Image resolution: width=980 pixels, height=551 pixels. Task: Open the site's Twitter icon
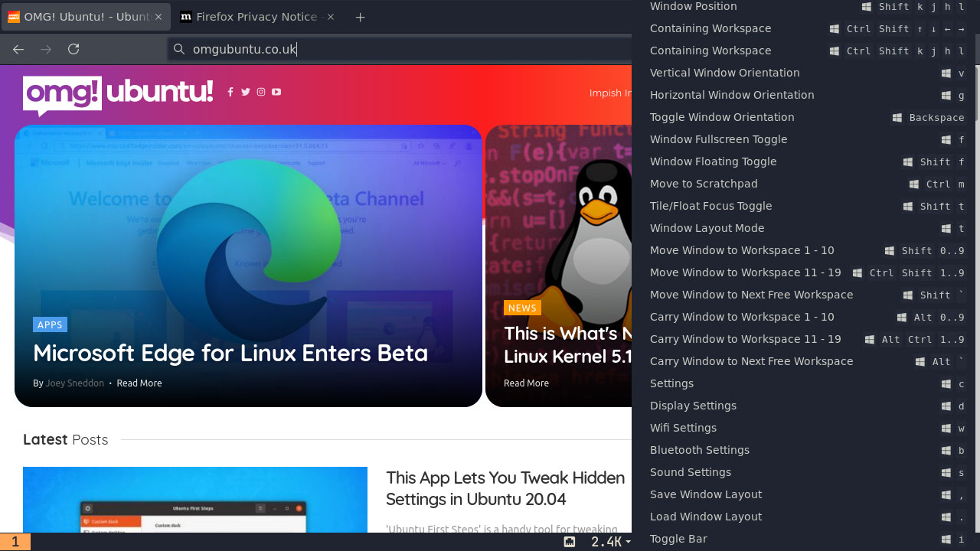246,92
